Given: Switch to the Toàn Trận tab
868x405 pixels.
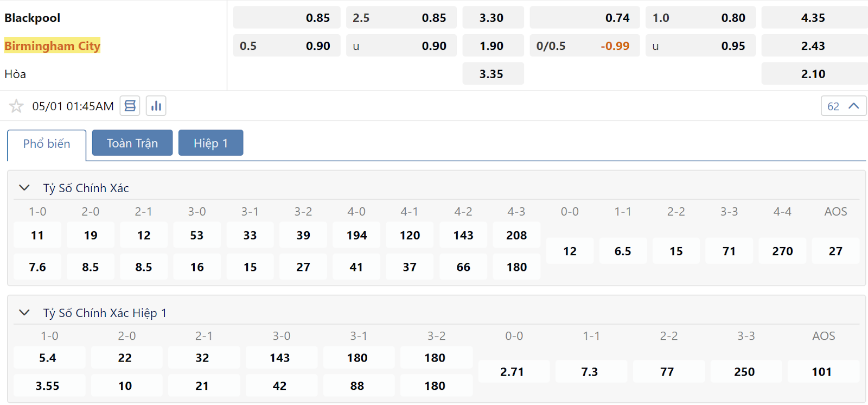Looking at the screenshot, I should click(132, 143).
